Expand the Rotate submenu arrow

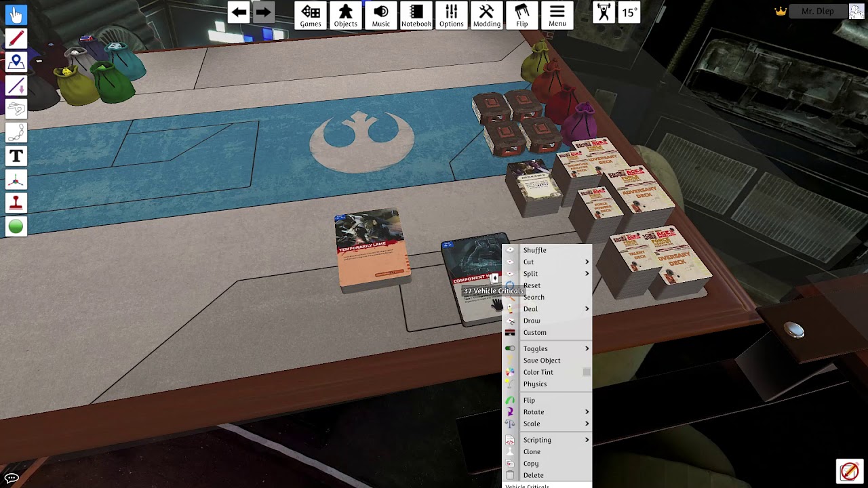click(x=587, y=411)
